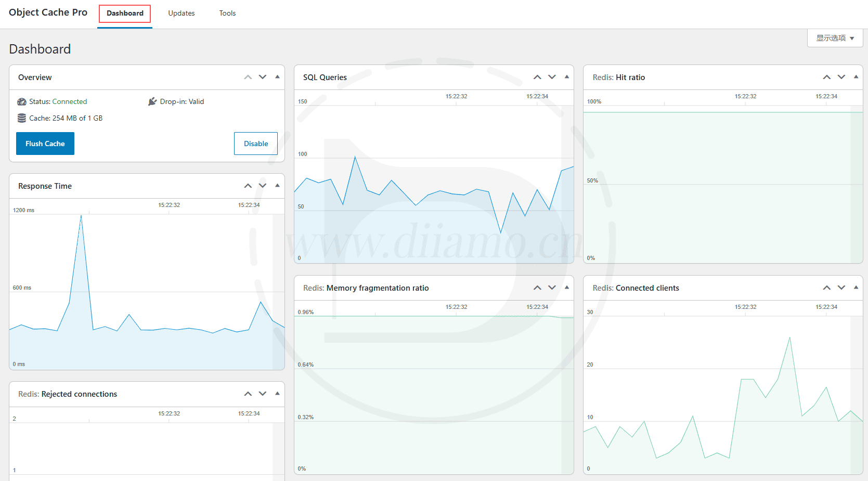
Task: Click the cache database icon
Action: point(22,118)
